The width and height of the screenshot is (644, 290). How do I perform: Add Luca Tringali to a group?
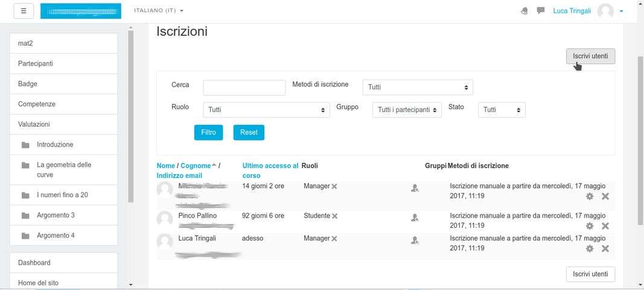pos(415,241)
